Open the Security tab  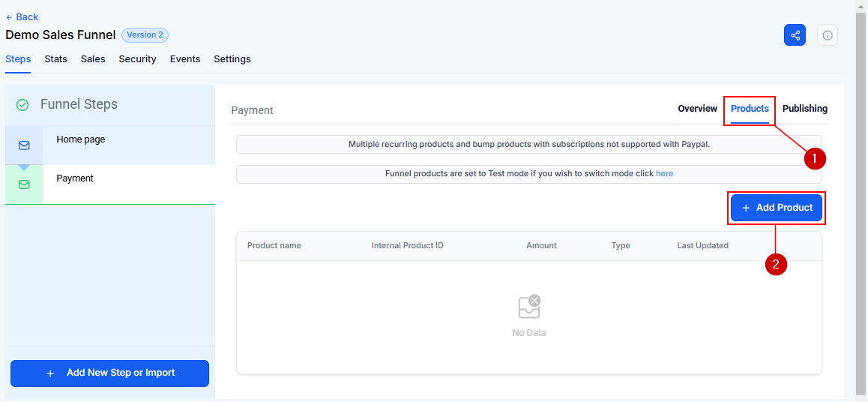[137, 58]
